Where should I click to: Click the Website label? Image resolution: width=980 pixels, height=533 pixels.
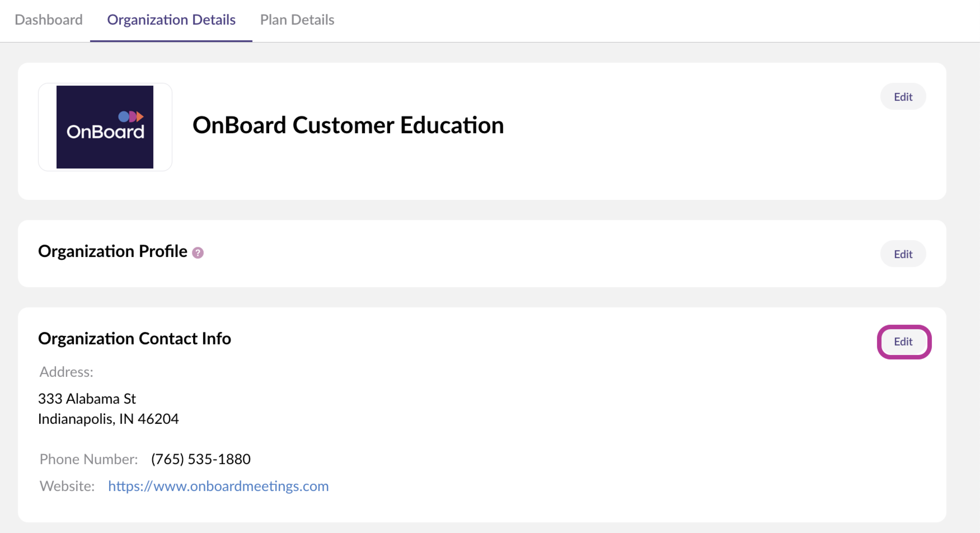67,486
